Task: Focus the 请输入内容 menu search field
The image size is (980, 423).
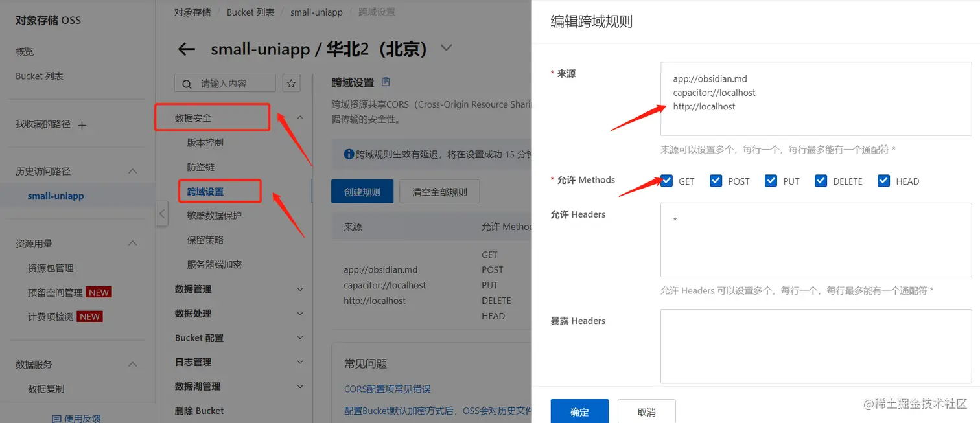Action: [225, 83]
